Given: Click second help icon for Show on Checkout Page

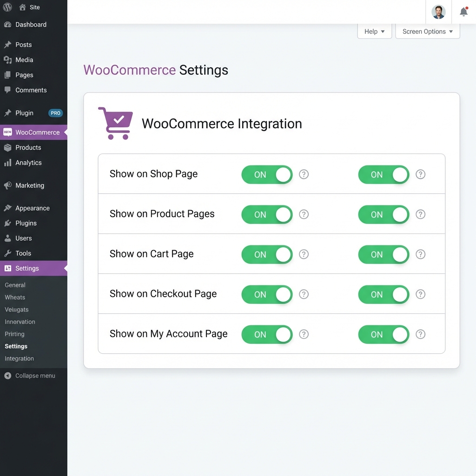Looking at the screenshot, I should (x=420, y=294).
